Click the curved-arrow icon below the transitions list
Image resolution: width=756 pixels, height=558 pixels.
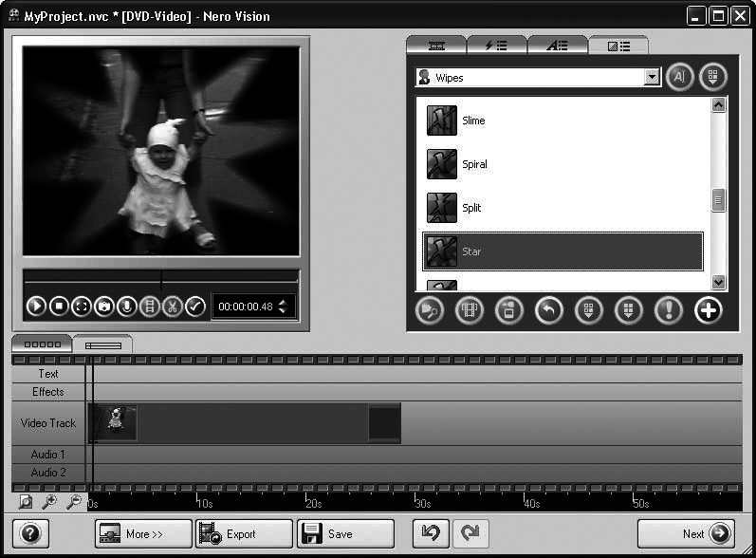coord(549,311)
